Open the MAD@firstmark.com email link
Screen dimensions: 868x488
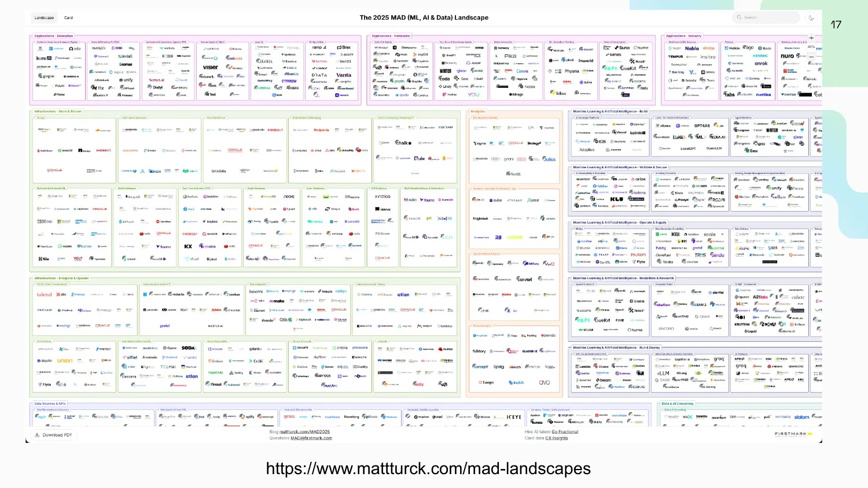click(x=311, y=438)
